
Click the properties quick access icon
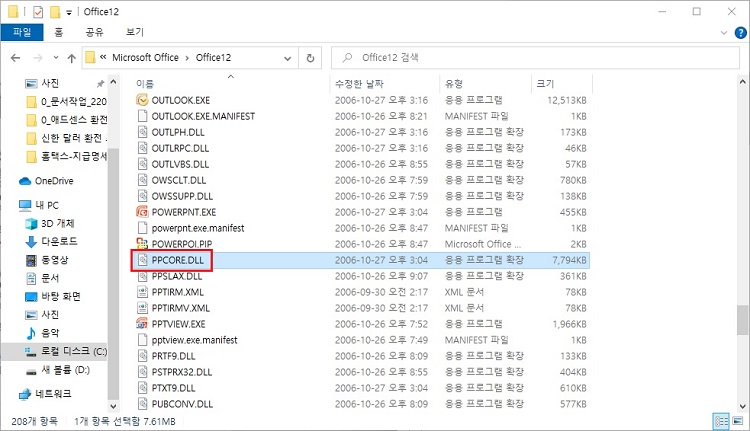click(38, 11)
